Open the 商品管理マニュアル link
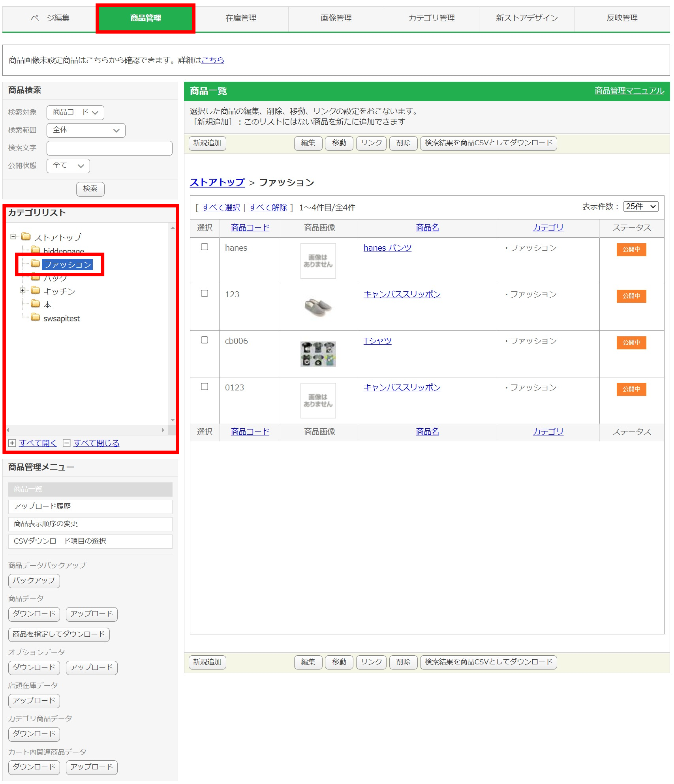The height and width of the screenshot is (784, 674). click(x=629, y=91)
